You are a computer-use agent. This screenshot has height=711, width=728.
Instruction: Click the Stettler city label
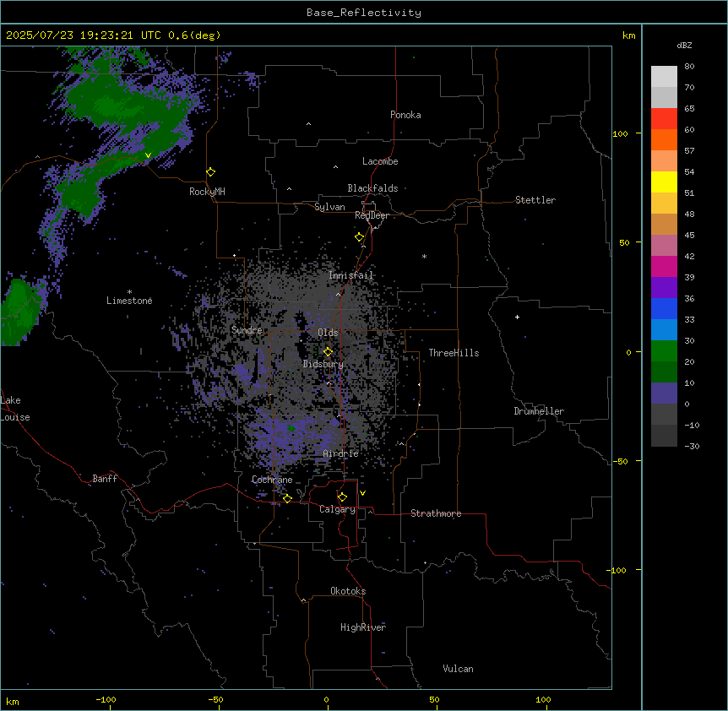535,200
